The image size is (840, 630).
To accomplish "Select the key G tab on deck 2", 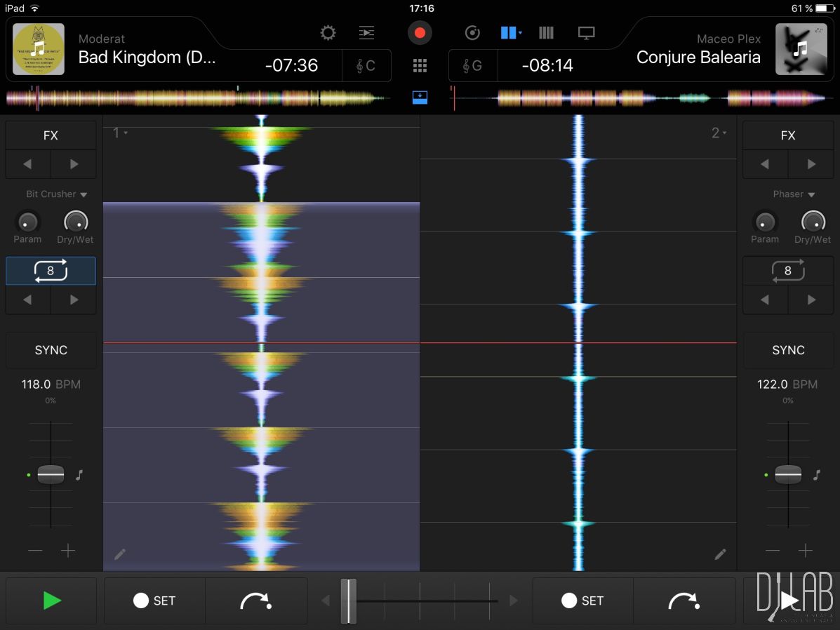I will (x=473, y=66).
